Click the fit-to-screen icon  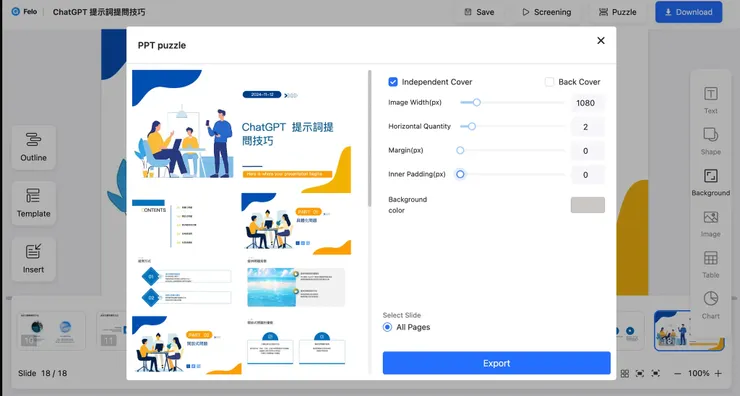pyautogui.click(x=640, y=373)
